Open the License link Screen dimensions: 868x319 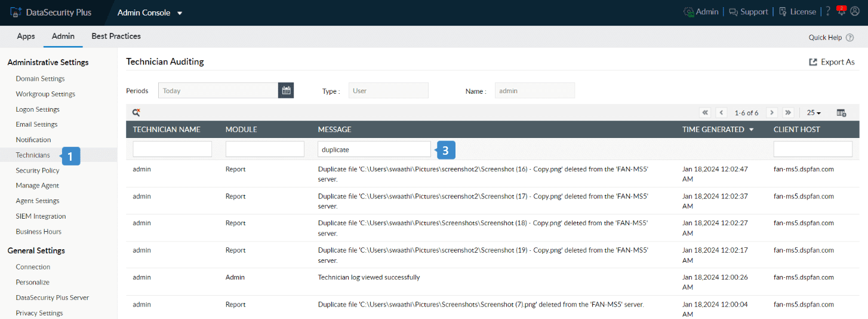(798, 12)
